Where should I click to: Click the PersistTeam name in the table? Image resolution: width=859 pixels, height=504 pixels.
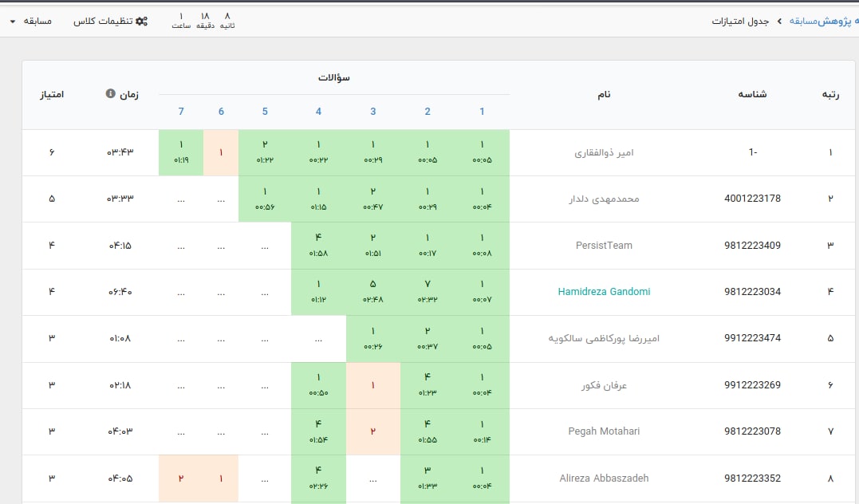click(604, 246)
